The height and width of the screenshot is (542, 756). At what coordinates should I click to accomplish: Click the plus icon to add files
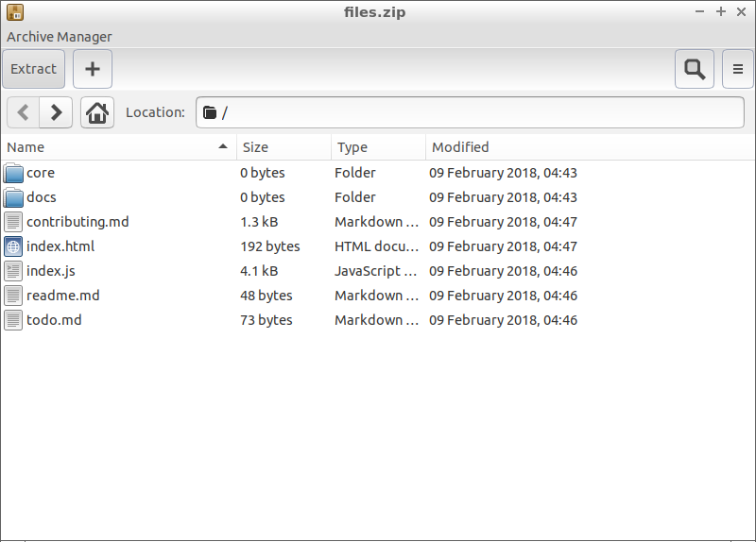pyautogui.click(x=93, y=69)
